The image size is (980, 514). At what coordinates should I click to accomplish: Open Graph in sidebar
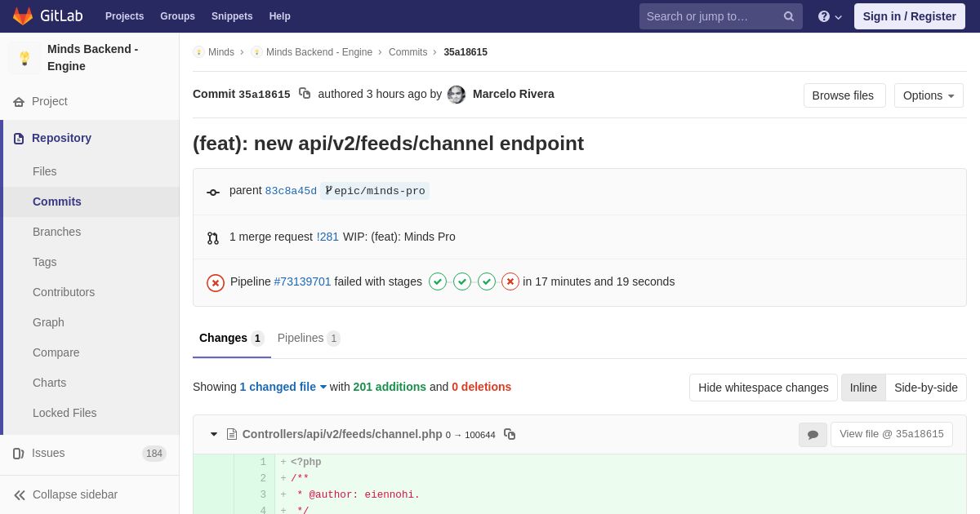(91, 322)
